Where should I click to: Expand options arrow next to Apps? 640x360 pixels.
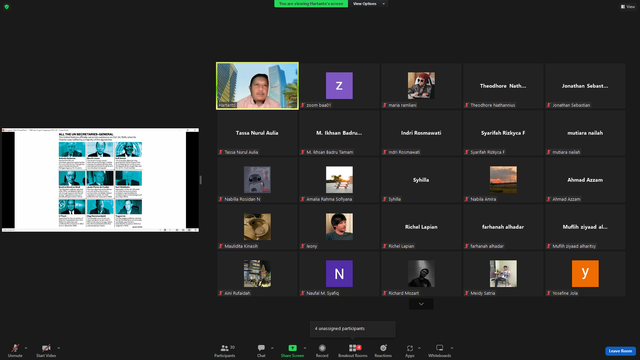click(x=419, y=348)
